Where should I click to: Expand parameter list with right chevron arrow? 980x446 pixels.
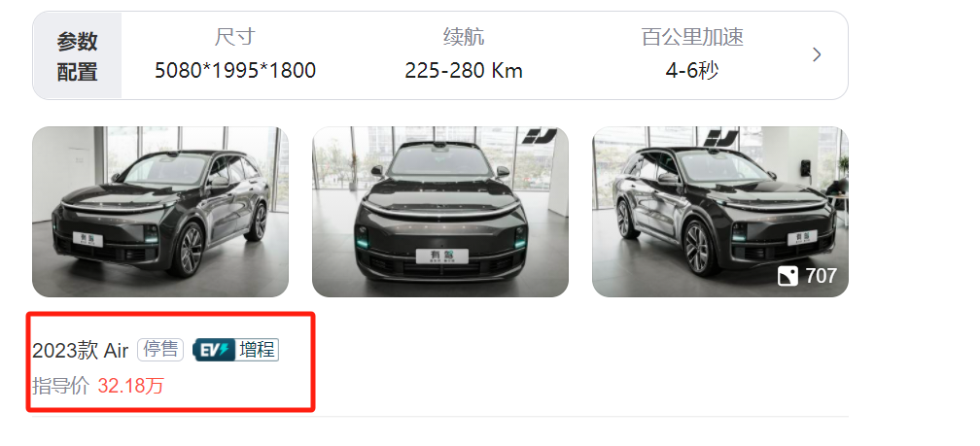(817, 55)
